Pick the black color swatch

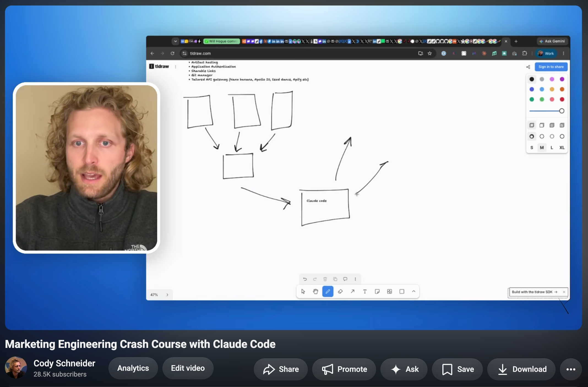click(x=532, y=79)
